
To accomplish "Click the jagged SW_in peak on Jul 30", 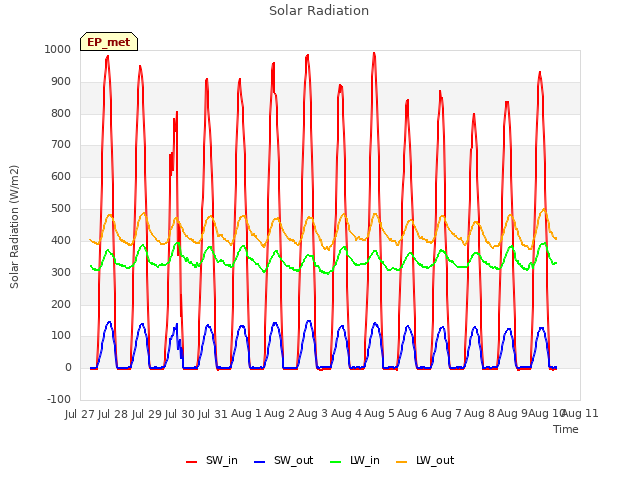I will pos(176,112).
